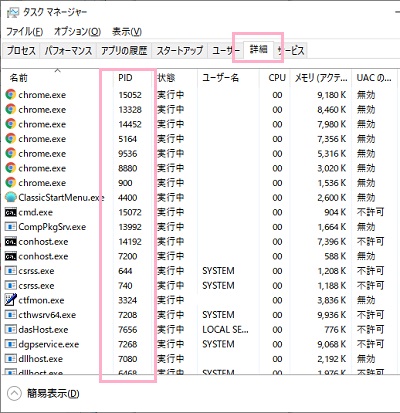Click the dgpservice.exe process icon
This screenshot has width=400, height=413.
pos(11,344)
